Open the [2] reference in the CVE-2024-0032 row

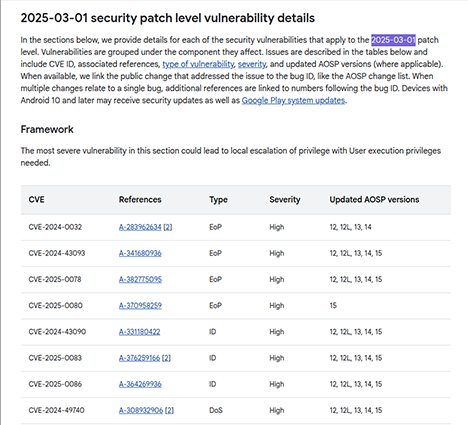[168, 227]
